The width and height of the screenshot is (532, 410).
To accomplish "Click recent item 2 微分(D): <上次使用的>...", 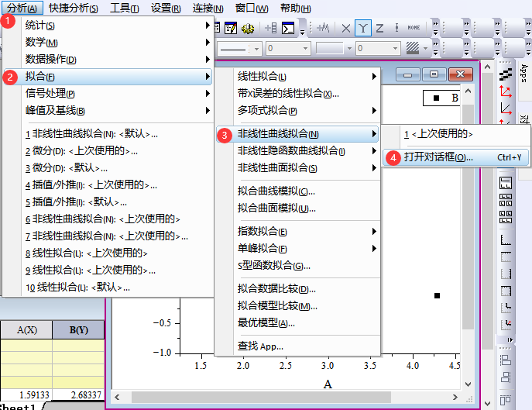I will (x=108, y=151).
